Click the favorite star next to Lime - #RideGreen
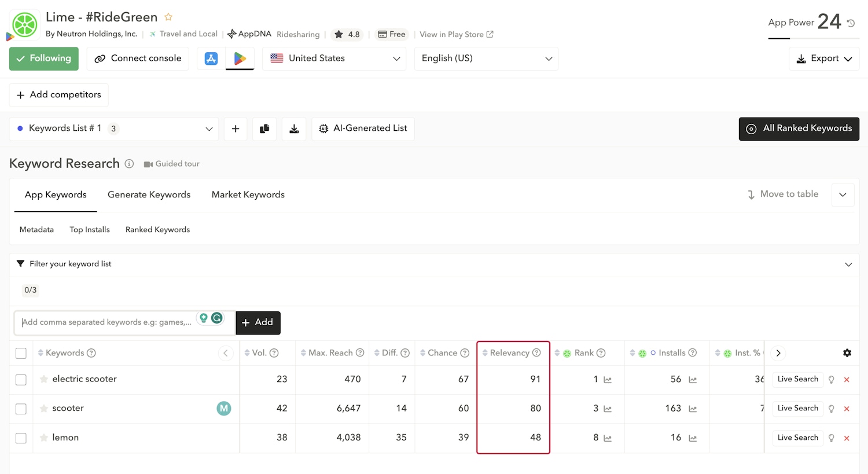This screenshot has width=868, height=474. pyautogui.click(x=168, y=17)
